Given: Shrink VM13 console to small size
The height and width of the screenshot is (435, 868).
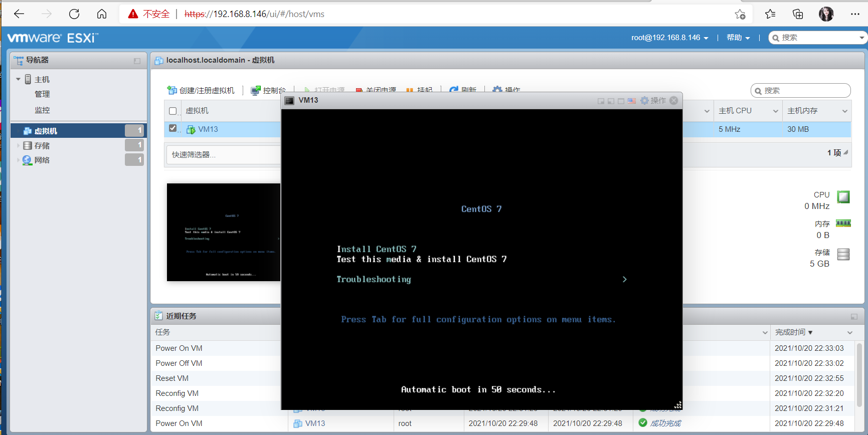Looking at the screenshot, I should point(601,101).
